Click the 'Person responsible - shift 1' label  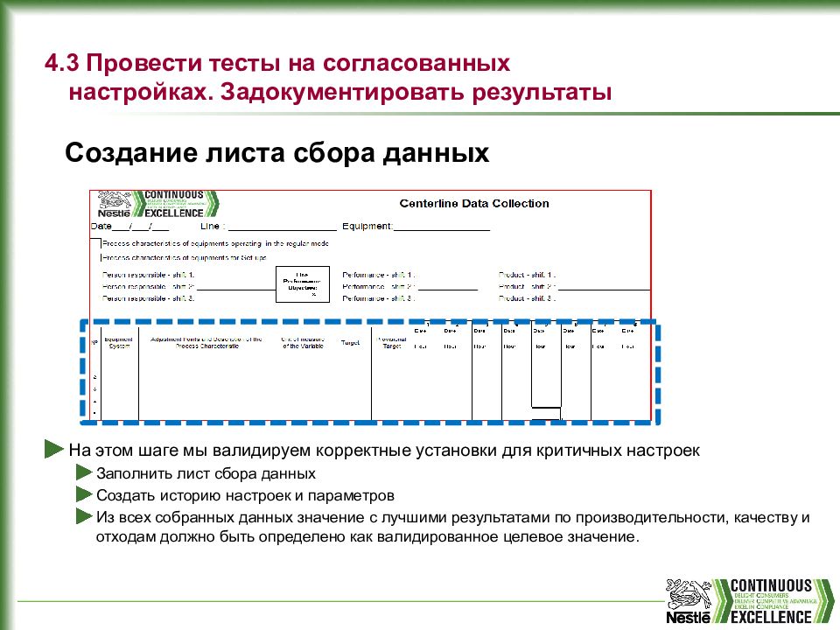pos(149,275)
